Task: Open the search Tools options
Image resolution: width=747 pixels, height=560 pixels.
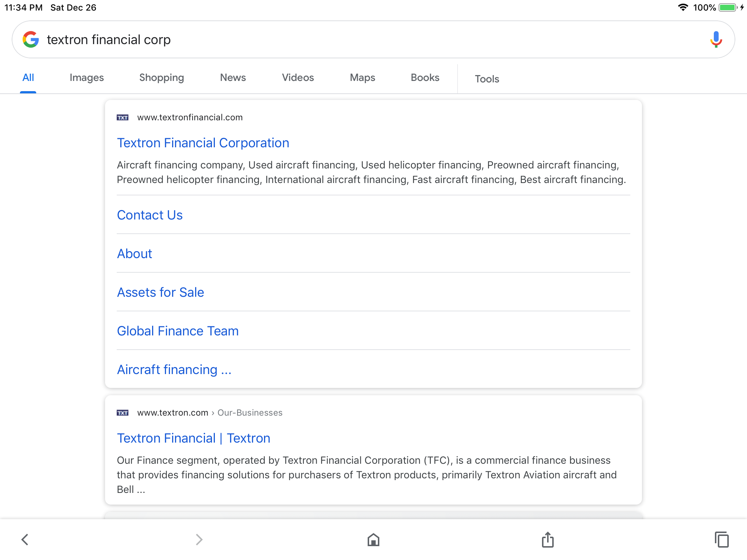Action: click(x=487, y=79)
